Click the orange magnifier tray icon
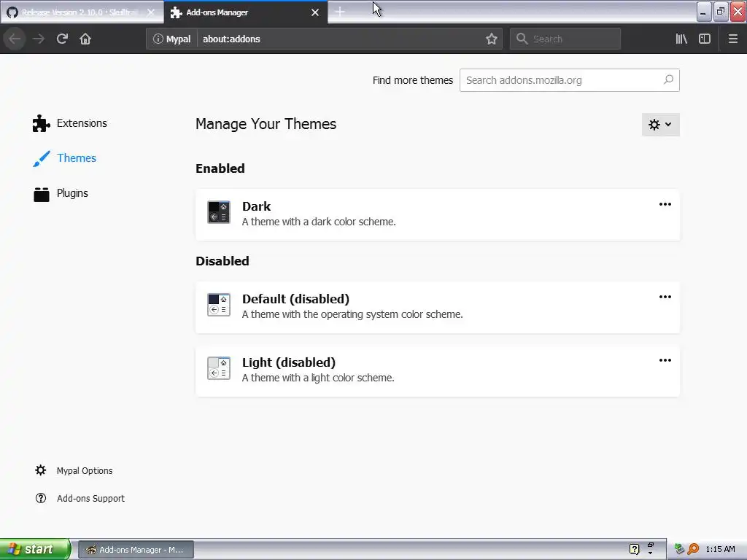747x560 pixels. point(693,549)
